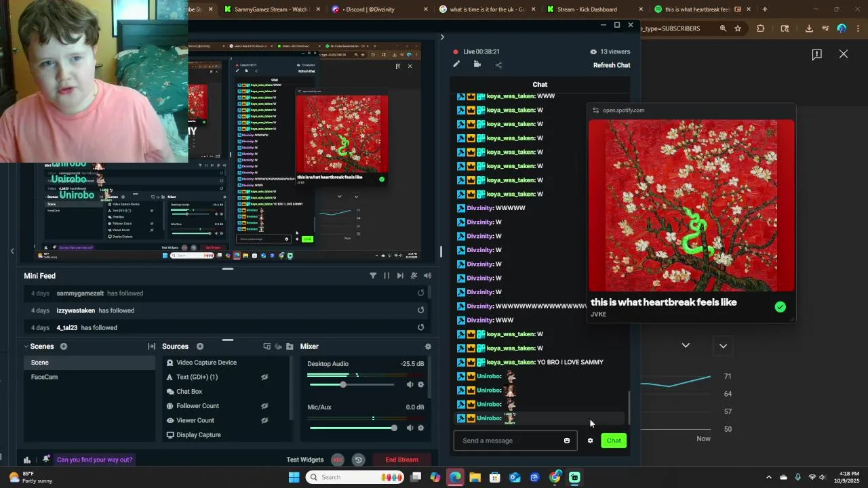The width and height of the screenshot is (868, 488).
Task: Open Mic/Aux settings gear
Action: [420, 428]
